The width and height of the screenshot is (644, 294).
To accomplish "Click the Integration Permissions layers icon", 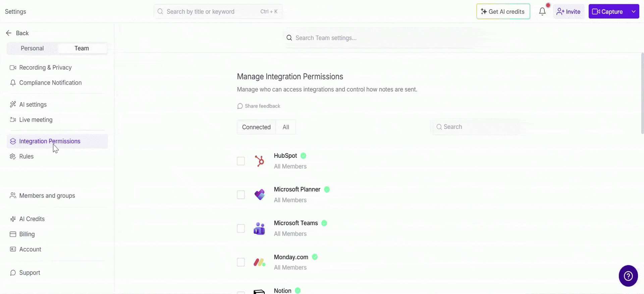I will 13,141.
